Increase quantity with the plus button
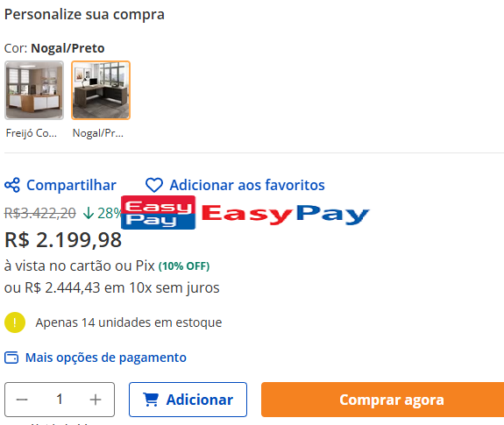Screen dimensions: 504x425 pyautogui.click(x=96, y=400)
